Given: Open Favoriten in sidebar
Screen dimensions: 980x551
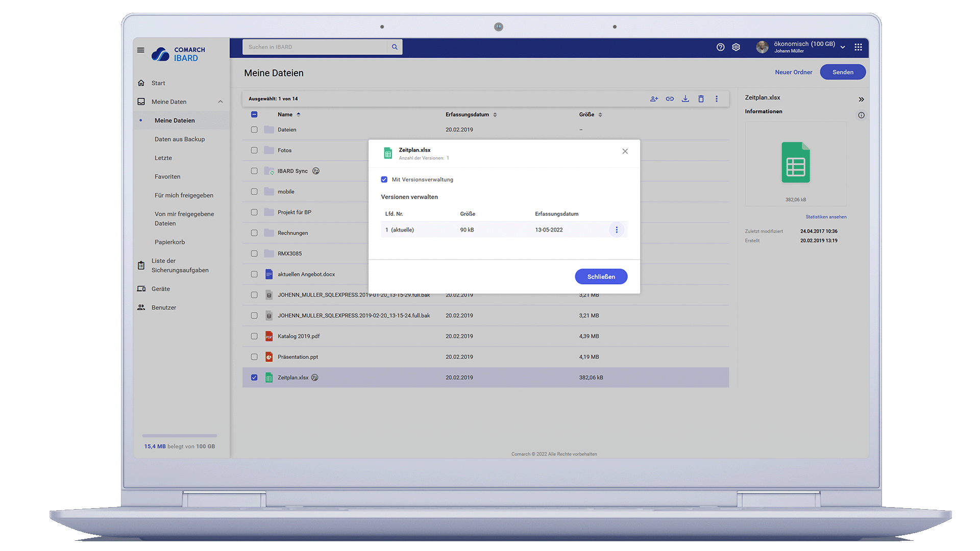Looking at the screenshot, I should 167,177.
